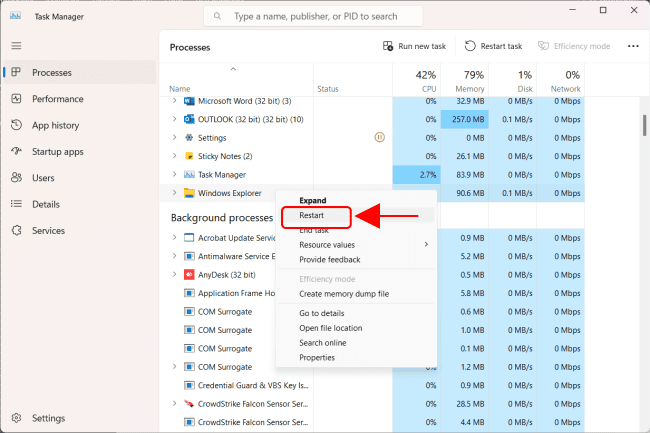Go to Startup apps page
This screenshot has width=650, height=433.
[58, 152]
